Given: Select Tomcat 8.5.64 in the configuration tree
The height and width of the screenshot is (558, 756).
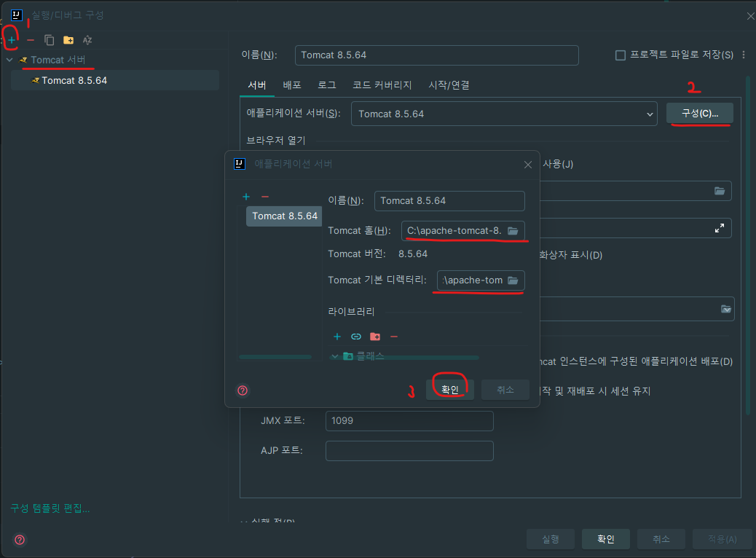Looking at the screenshot, I should pyautogui.click(x=115, y=81).
